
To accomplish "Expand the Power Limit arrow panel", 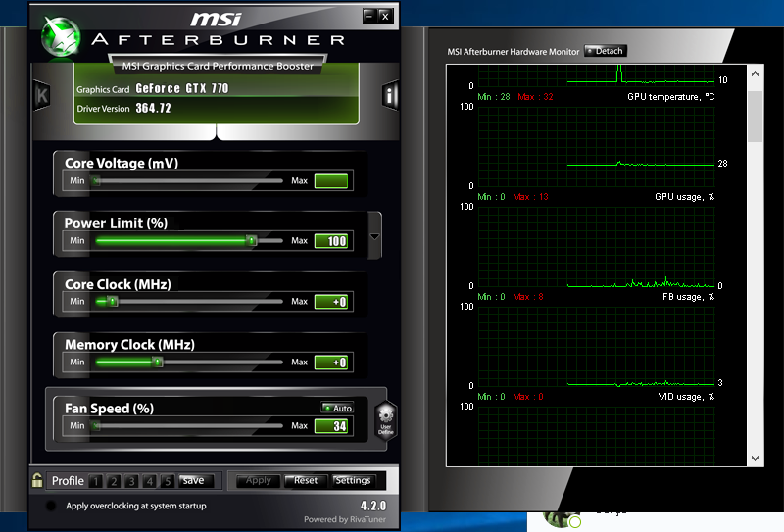I will pos(374,236).
